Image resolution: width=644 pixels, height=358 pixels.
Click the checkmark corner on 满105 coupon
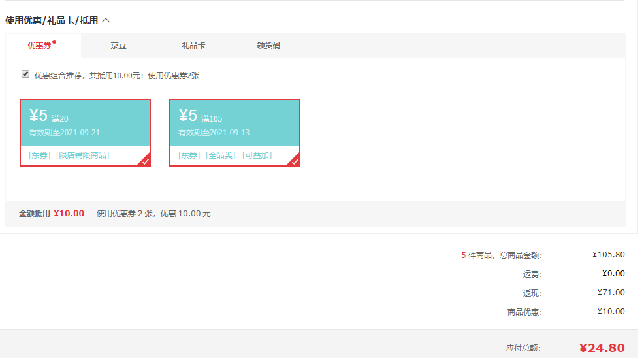click(295, 161)
